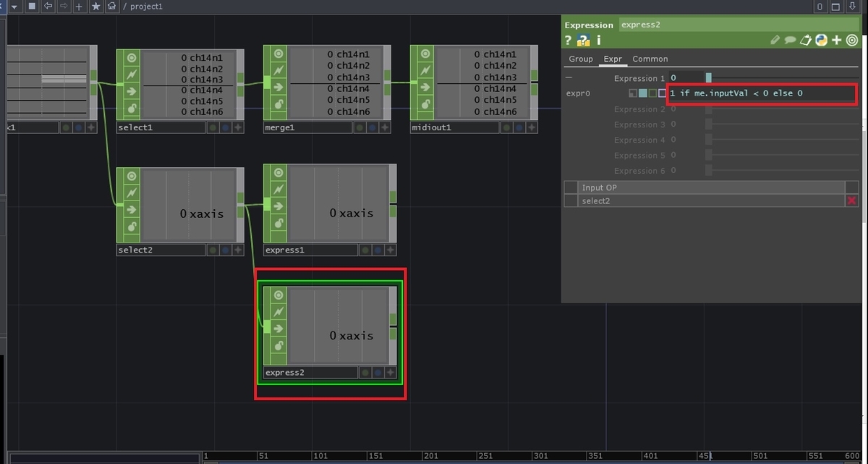Toggle viewer flag on express2 node

278,295
